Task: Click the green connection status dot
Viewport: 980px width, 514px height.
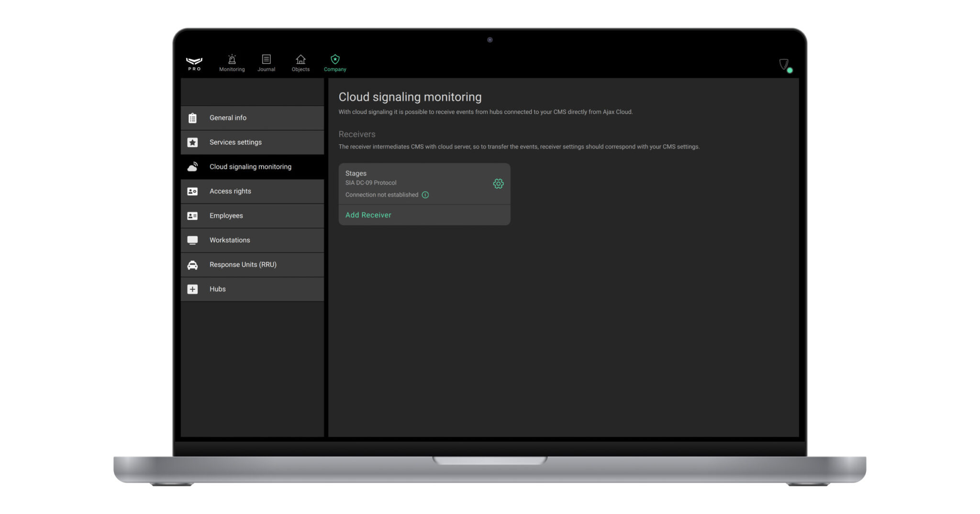Action: tap(790, 69)
